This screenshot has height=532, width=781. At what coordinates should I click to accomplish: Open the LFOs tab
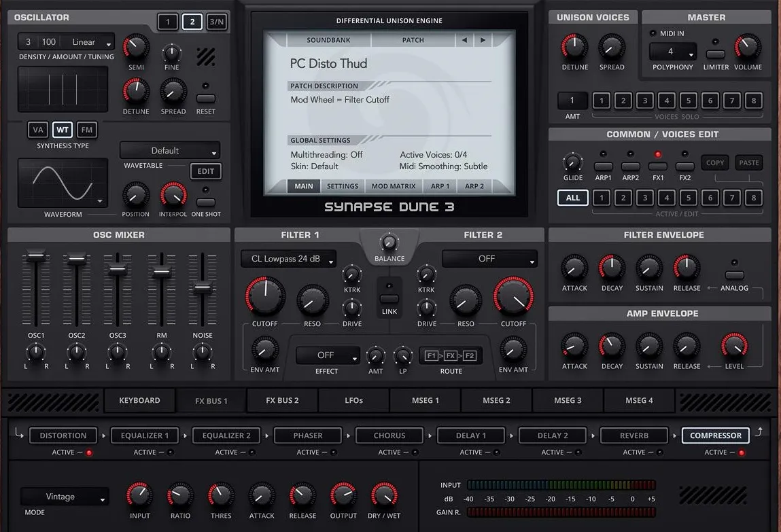(x=353, y=400)
